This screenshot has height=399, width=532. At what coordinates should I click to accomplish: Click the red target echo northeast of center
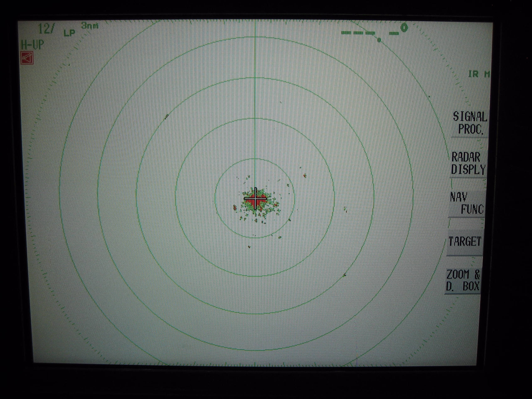305,176
